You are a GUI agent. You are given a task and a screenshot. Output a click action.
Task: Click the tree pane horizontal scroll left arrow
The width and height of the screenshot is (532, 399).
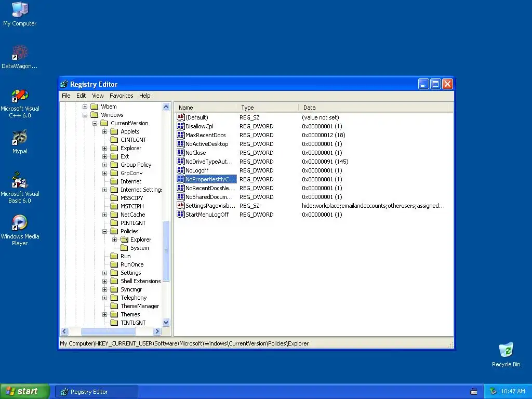pyautogui.click(x=65, y=331)
